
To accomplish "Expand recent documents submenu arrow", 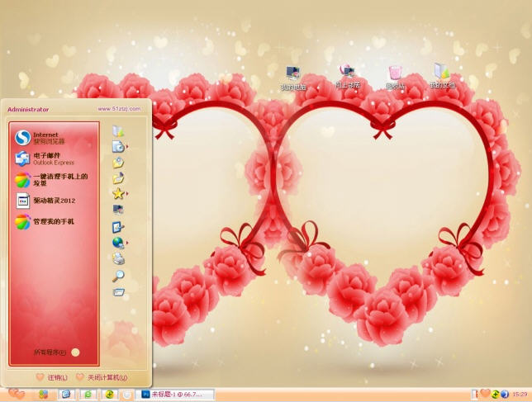I will click(x=127, y=146).
